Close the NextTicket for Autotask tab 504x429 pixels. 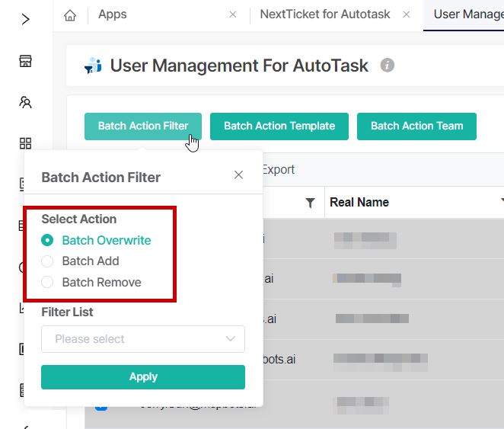(x=407, y=14)
